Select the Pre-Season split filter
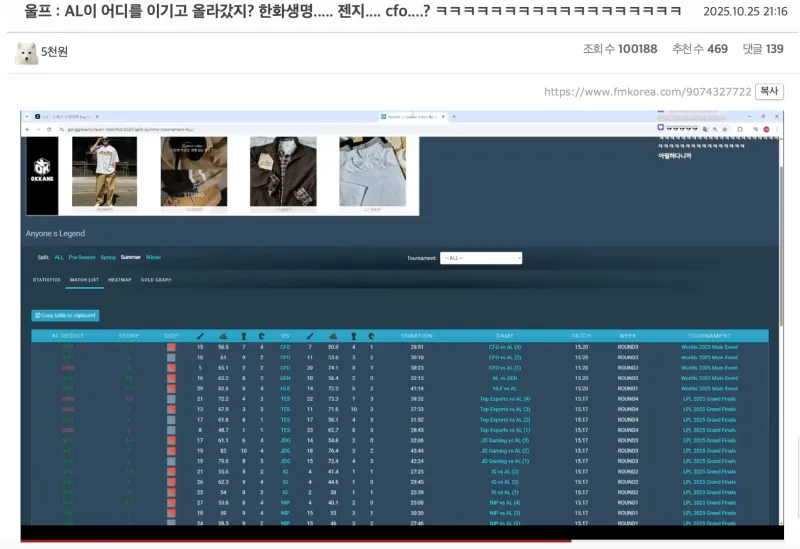The height and width of the screenshot is (549, 800). click(82, 257)
